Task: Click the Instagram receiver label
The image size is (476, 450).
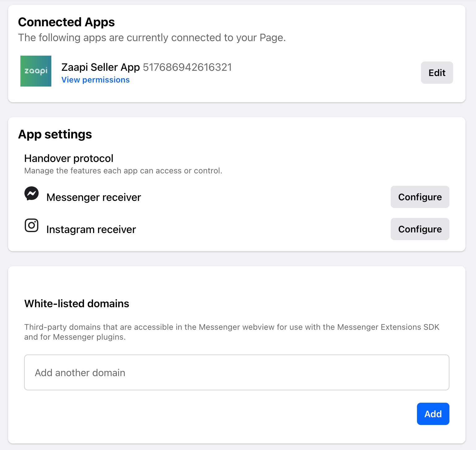Action: click(x=91, y=229)
